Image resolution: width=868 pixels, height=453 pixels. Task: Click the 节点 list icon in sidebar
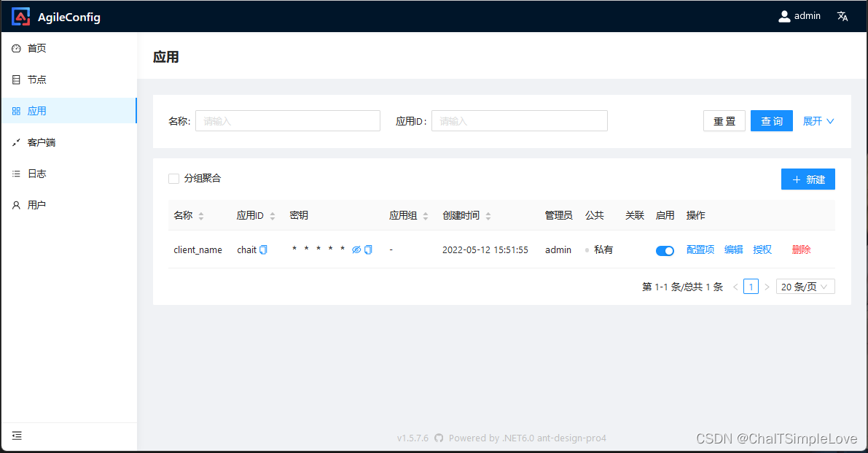pos(16,80)
